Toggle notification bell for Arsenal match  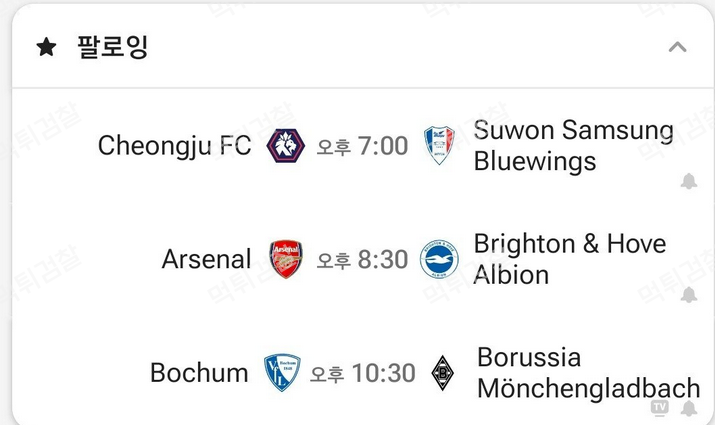pyautogui.click(x=689, y=295)
